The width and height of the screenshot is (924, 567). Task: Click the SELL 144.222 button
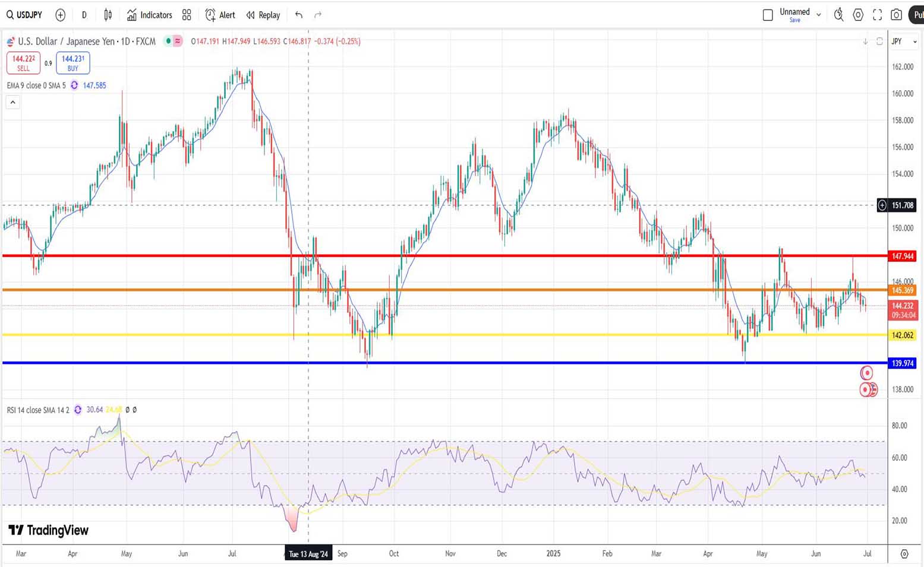23,62
